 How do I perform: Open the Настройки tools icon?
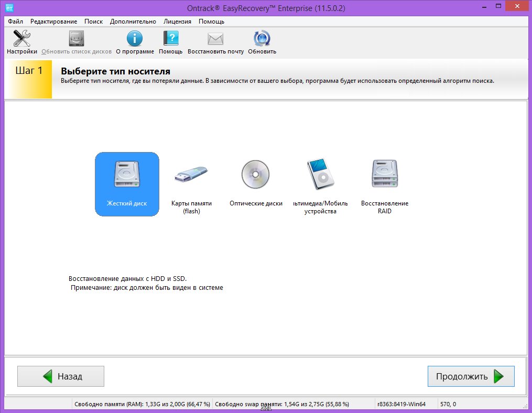tap(22, 39)
